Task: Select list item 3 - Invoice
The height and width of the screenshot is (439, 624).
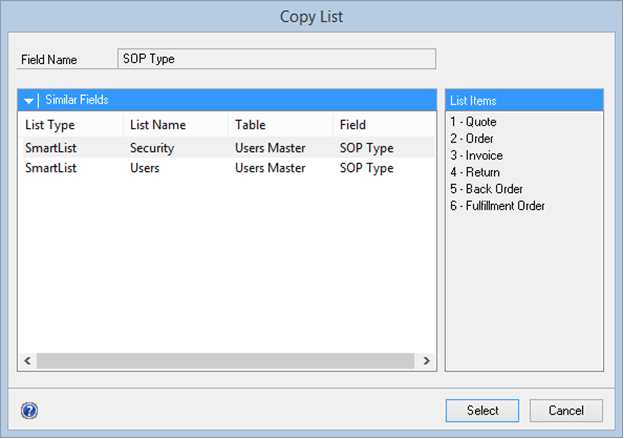Action: pos(476,155)
